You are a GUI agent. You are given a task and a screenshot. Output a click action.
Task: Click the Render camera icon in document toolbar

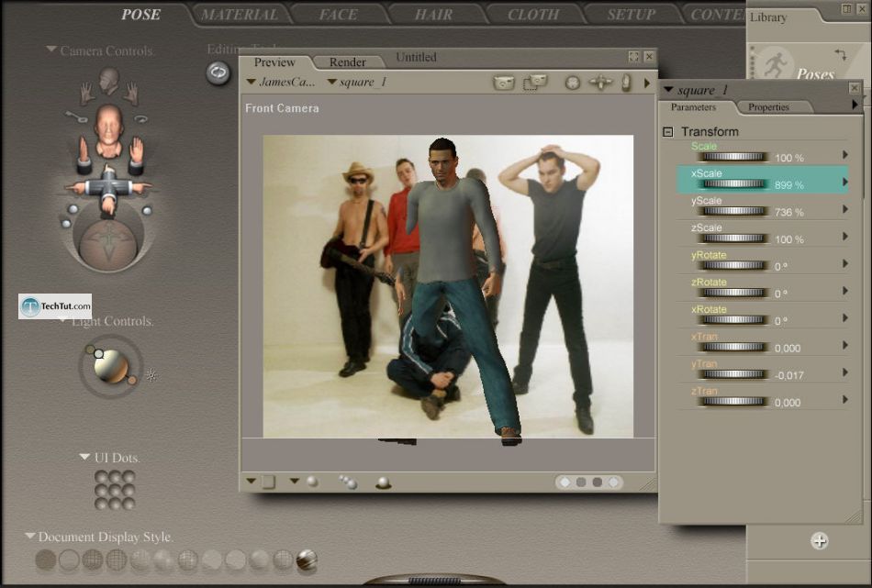[x=503, y=83]
